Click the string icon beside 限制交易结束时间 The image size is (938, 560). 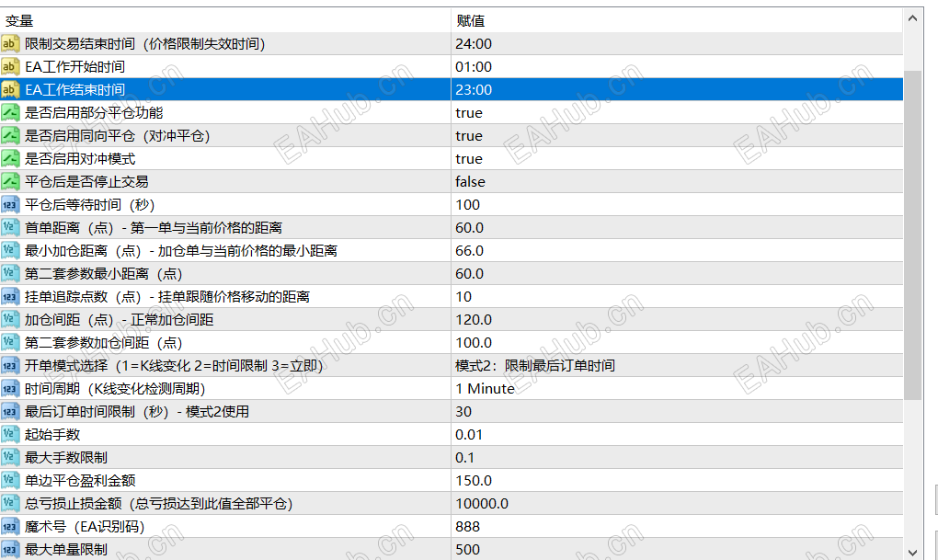pos(10,43)
